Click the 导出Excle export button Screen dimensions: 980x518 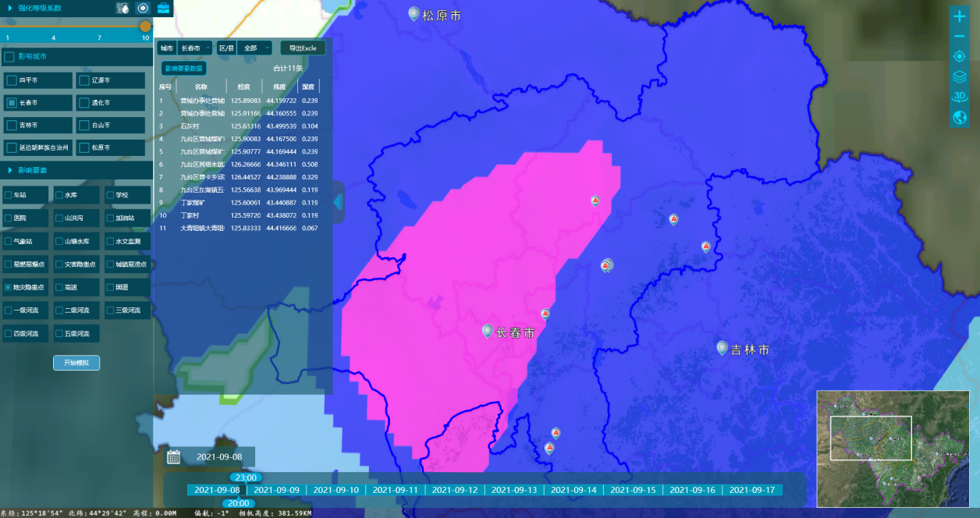(x=303, y=48)
